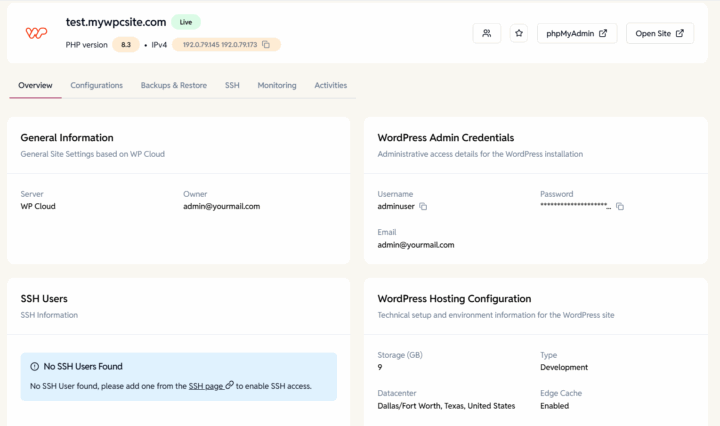Image resolution: width=720 pixels, height=426 pixels.
Task: Open the site users icon button
Action: 487,33
